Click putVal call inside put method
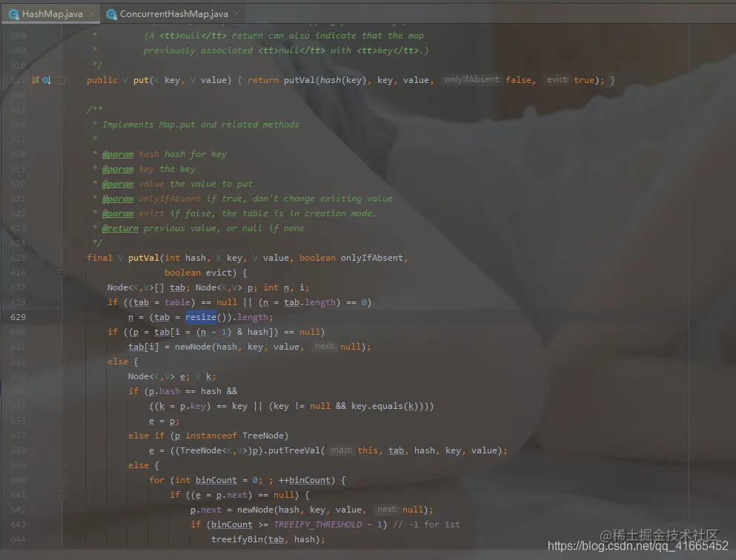 (299, 80)
